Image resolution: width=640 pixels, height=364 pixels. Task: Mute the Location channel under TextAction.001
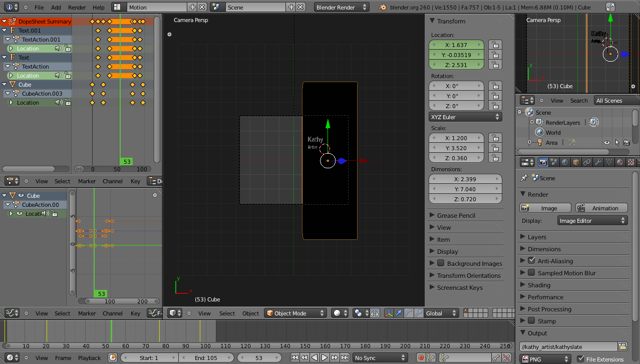(58, 48)
